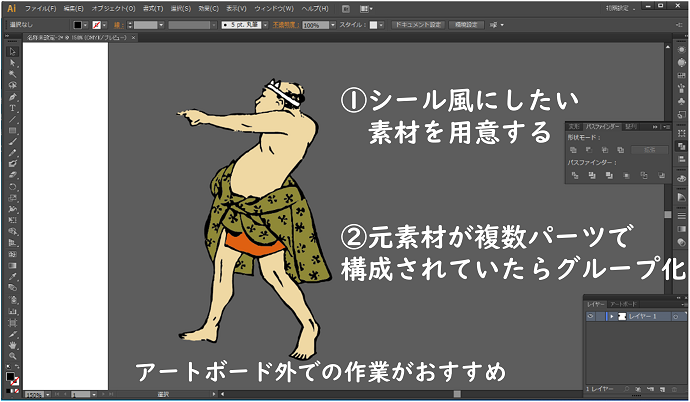Toggle visibility eye of レイヤー 1
The image size is (690, 402).
pyautogui.click(x=590, y=316)
